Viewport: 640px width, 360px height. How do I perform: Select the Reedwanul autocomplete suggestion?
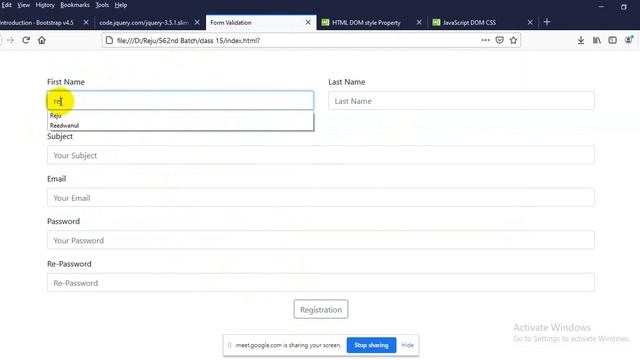click(180, 125)
